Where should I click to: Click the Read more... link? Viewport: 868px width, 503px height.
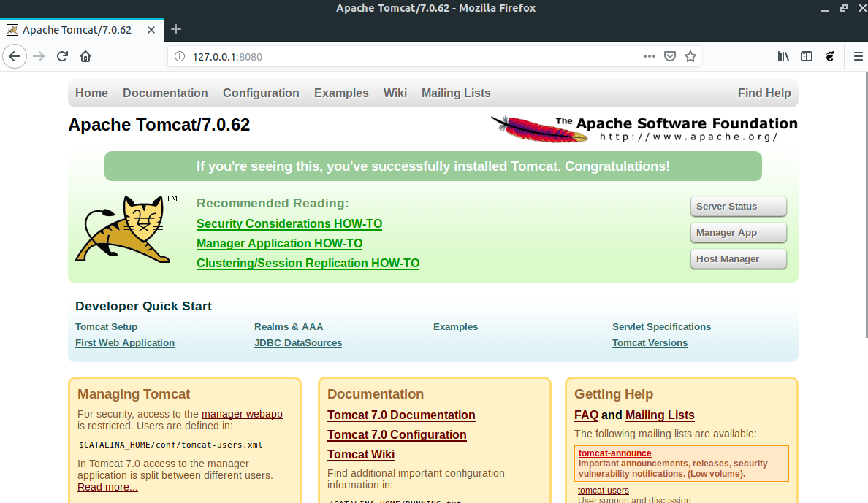click(x=107, y=487)
